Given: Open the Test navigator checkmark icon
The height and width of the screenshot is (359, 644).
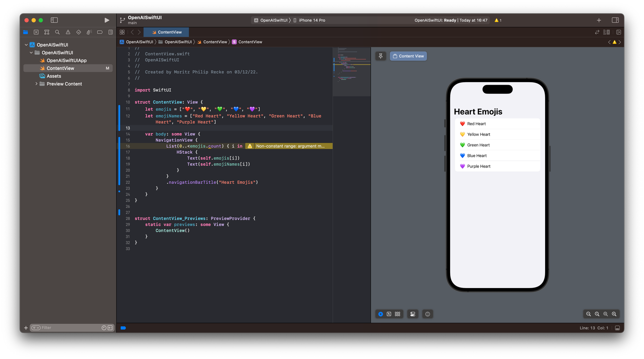Looking at the screenshot, I should (79, 32).
